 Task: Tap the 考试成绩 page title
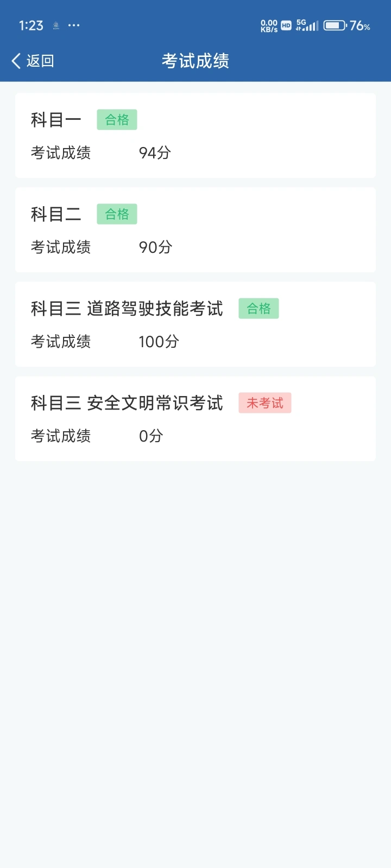coord(195,61)
